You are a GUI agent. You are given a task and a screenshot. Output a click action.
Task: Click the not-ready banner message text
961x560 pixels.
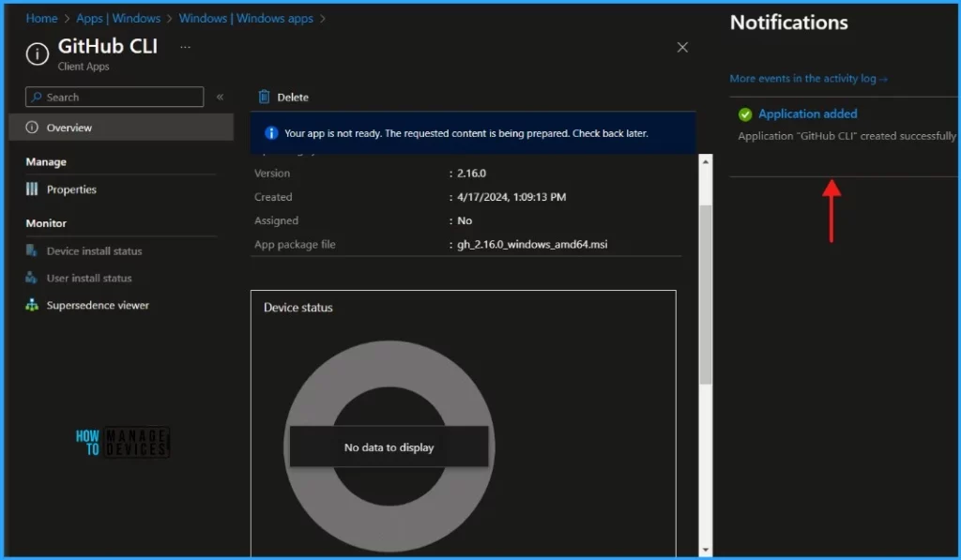[x=465, y=133]
